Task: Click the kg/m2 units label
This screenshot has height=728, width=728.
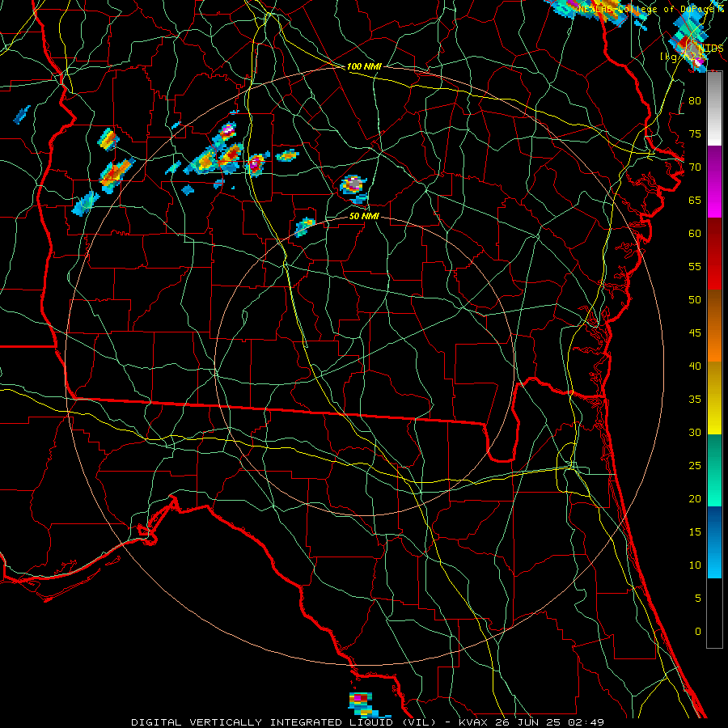Action: (x=682, y=56)
